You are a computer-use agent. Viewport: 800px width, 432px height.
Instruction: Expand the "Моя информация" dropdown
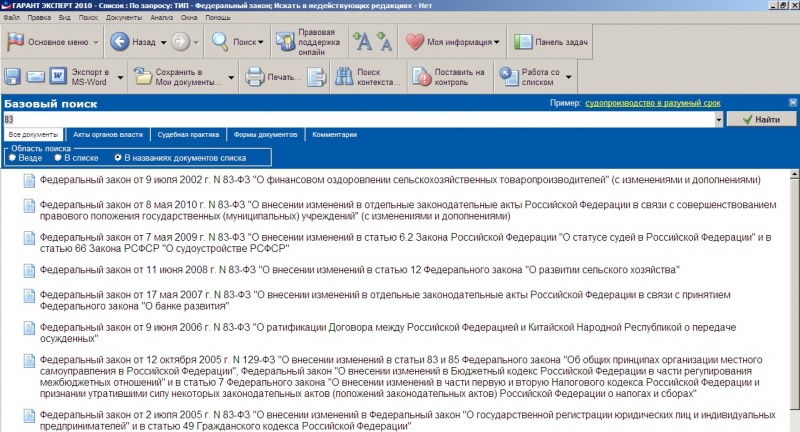coord(498,43)
